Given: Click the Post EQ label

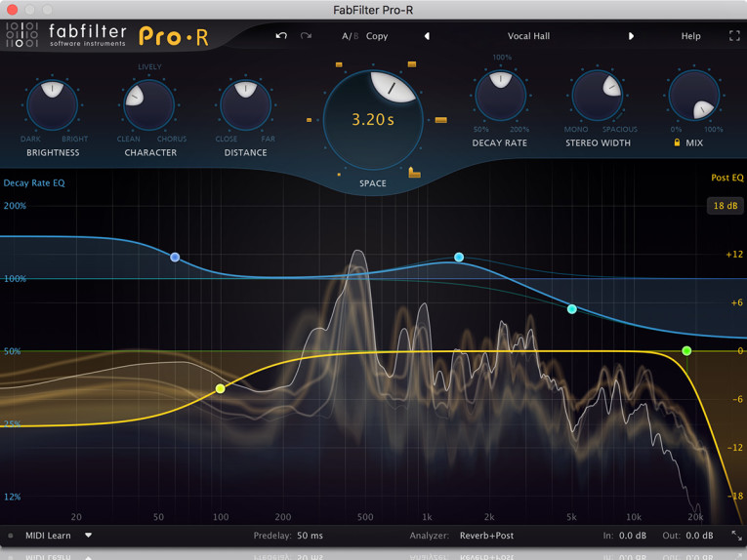Looking at the screenshot, I should (727, 178).
